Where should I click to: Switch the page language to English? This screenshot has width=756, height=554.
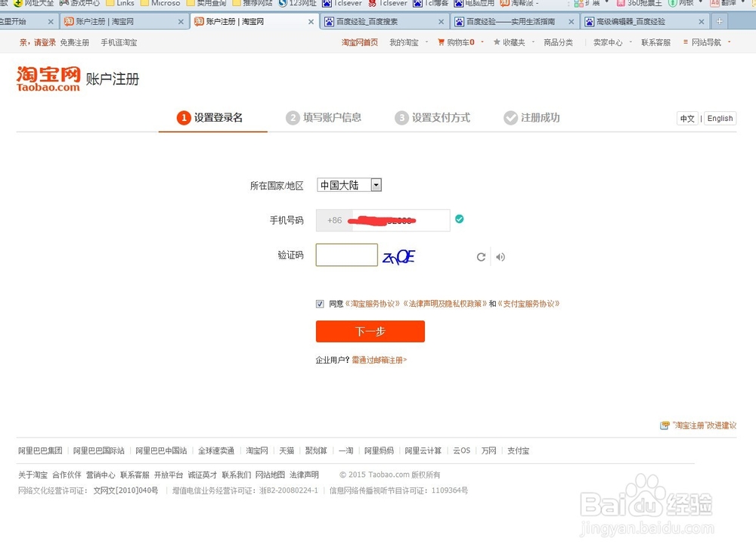pos(719,119)
